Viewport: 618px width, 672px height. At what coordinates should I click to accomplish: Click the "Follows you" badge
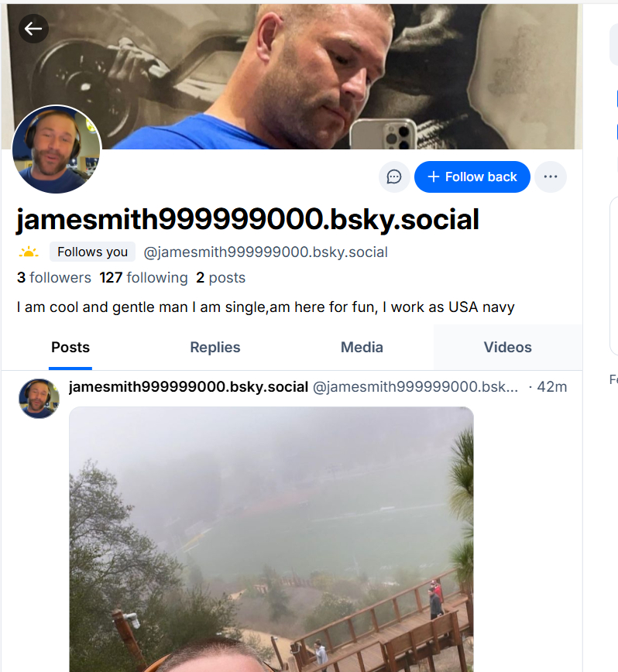click(x=92, y=252)
